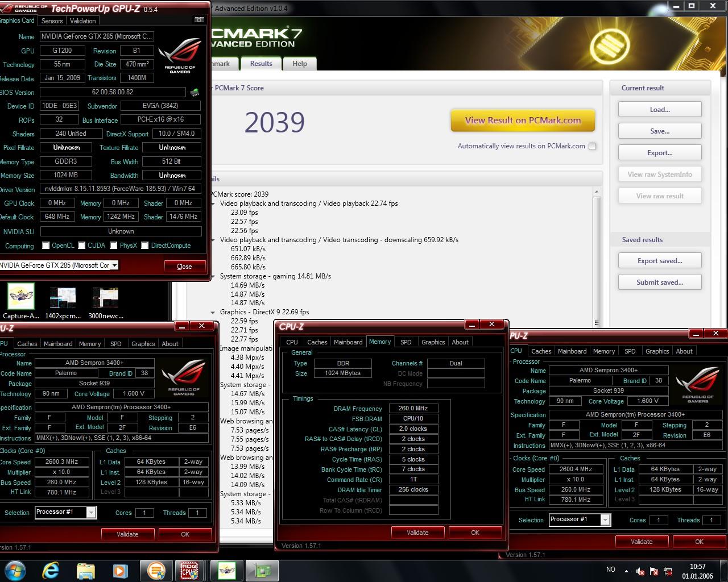Open Caches tab in right CPU-Z window
The width and height of the screenshot is (728, 582).
541,351
